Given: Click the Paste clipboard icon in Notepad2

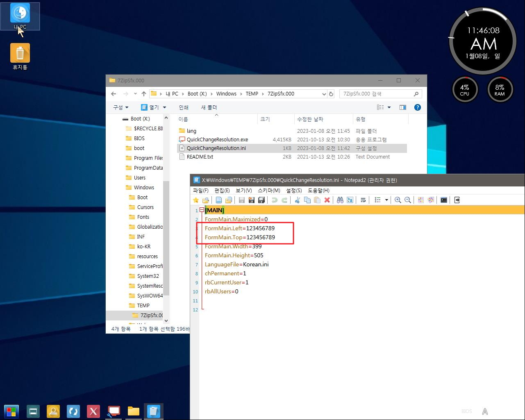Looking at the screenshot, I should click(317, 200).
